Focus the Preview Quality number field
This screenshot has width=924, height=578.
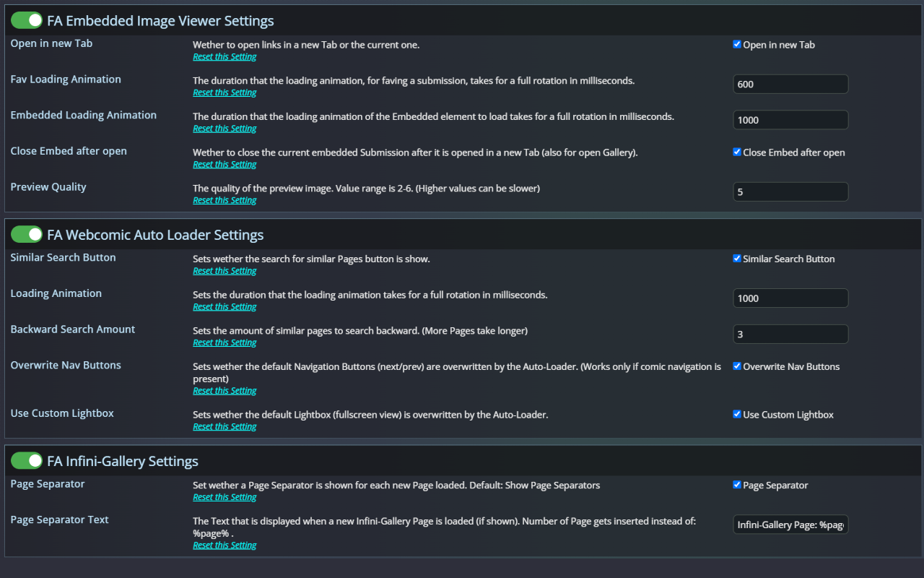tap(790, 191)
